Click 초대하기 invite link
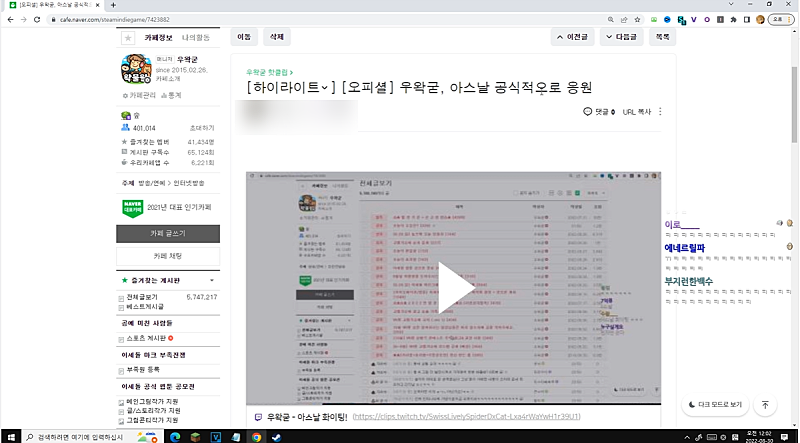Screen dimensions: 800x443 coord(202,128)
